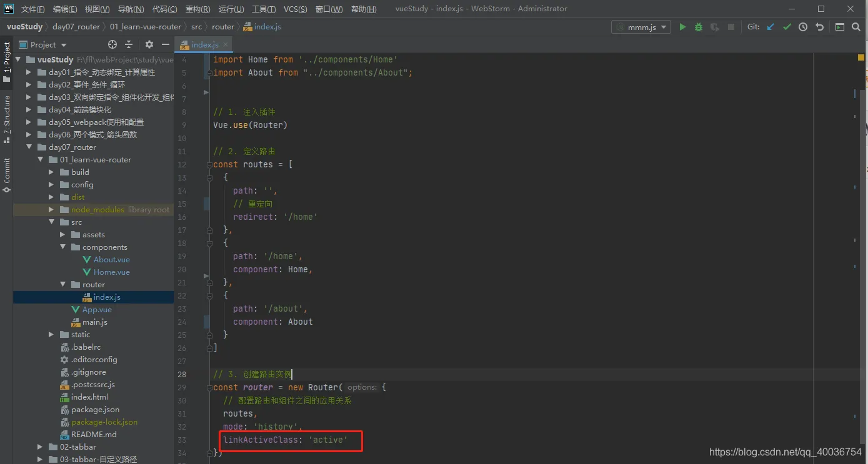Open the 代码(C) menu
The height and width of the screenshot is (464, 868).
[x=164, y=9]
